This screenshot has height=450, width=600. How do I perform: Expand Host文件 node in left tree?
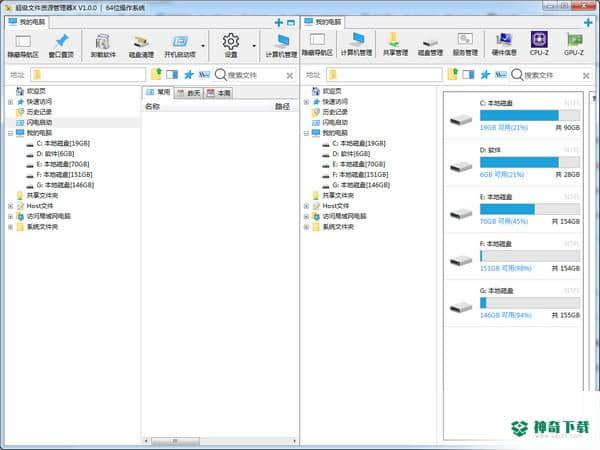tap(10, 206)
